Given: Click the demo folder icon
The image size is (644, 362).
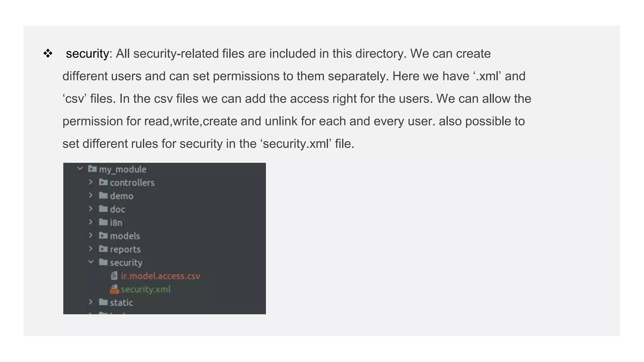Looking at the screenshot, I should click(x=103, y=196).
